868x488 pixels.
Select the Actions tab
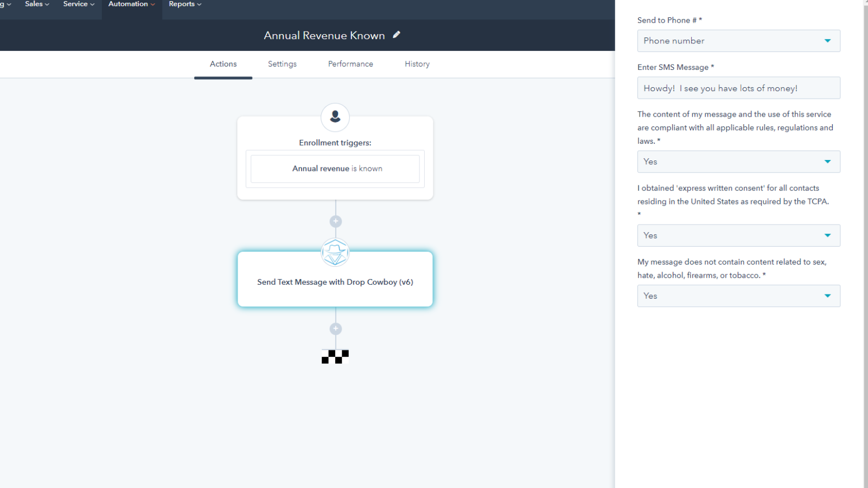point(223,64)
